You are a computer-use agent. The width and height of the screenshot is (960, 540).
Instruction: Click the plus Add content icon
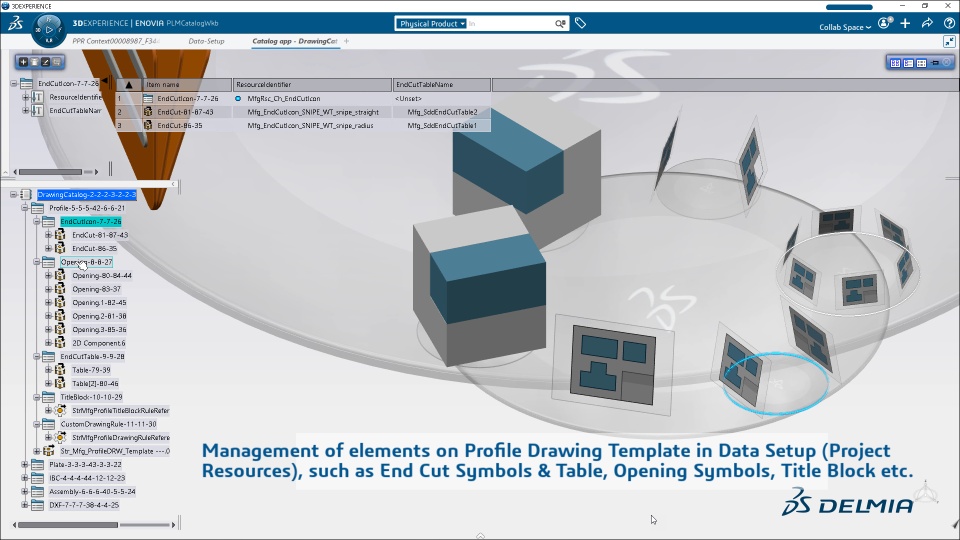tap(906, 23)
